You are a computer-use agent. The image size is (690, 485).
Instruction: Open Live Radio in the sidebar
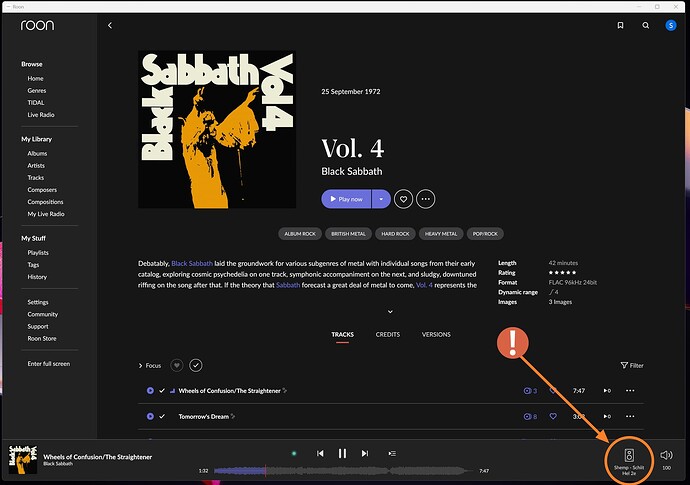coord(41,114)
